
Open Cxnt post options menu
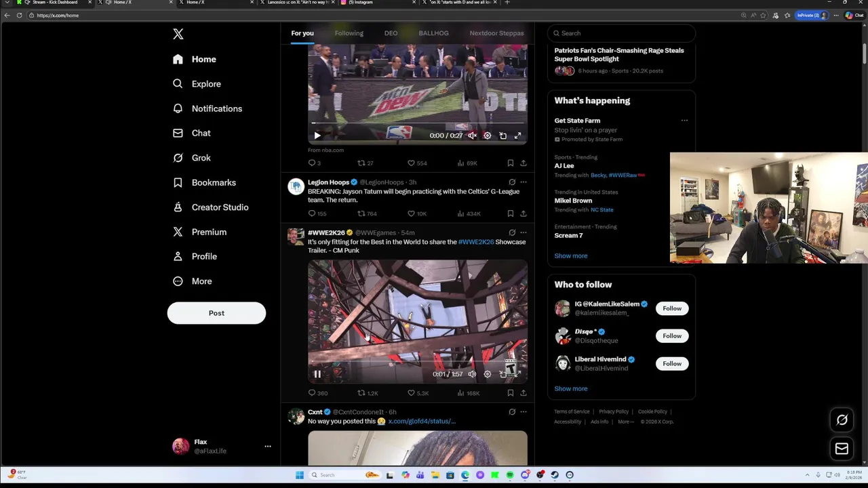pyautogui.click(x=524, y=412)
